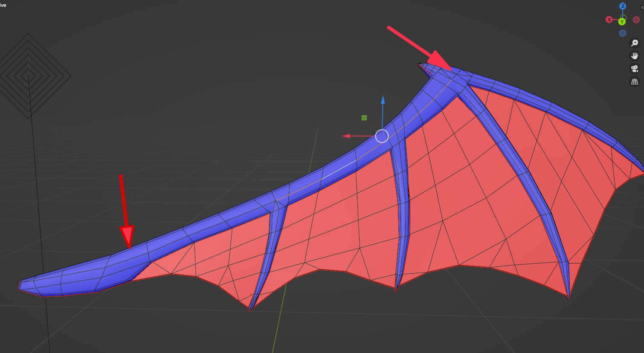The width and height of the screenshot is (644, 353).
Task: Click the magnifier zoom icon in viewport
Action: 635,43
